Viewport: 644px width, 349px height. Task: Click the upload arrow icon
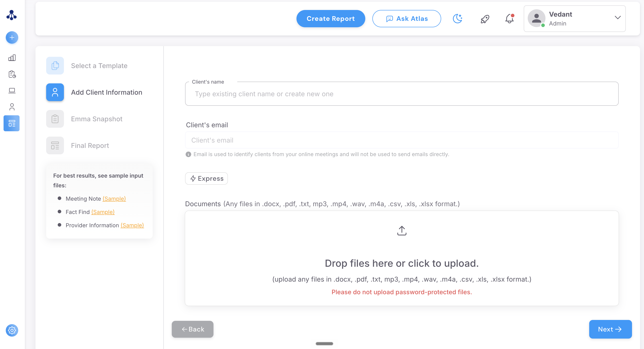[x=401, y=231]
